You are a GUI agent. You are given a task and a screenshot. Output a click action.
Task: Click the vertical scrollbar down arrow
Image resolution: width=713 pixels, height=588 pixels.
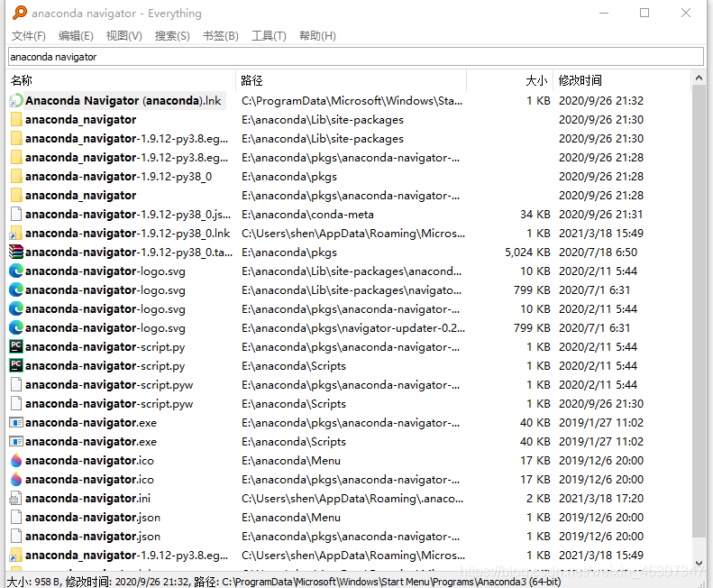(699, 564)
